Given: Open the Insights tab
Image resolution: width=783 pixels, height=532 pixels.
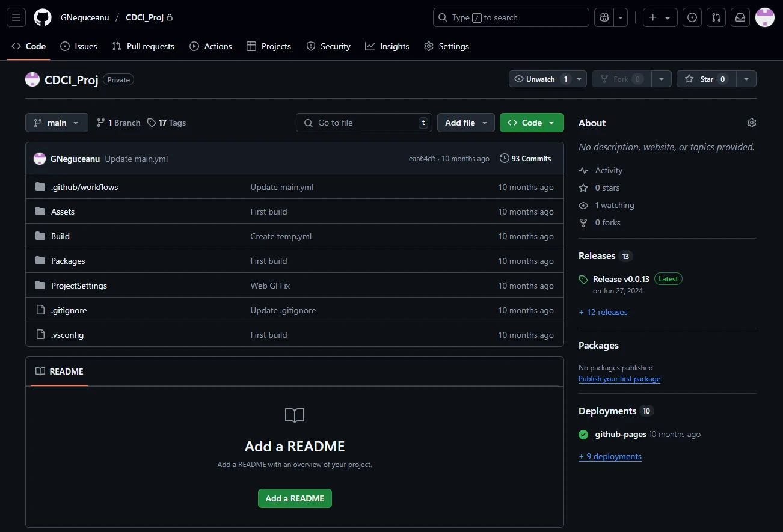Looking at the screenshot, I should click(387, 46).
